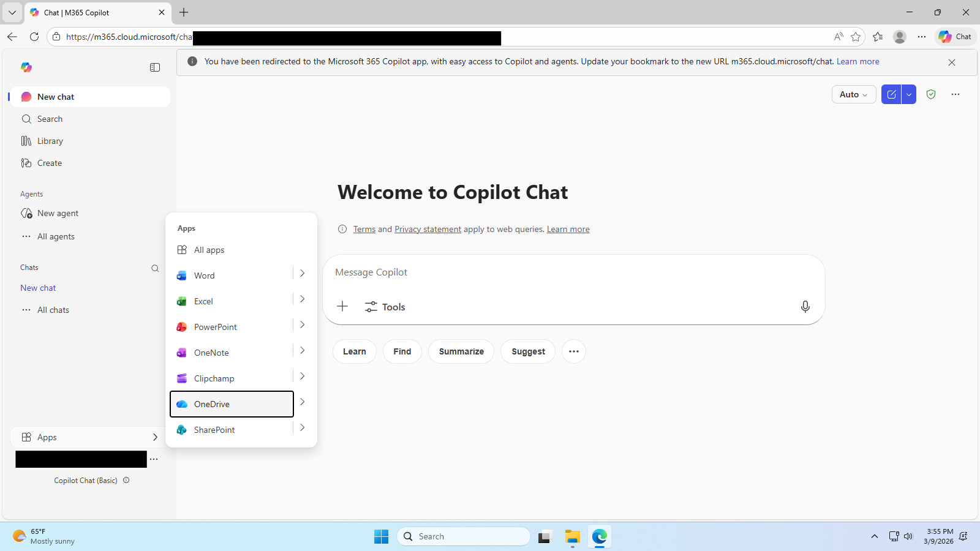Open account options ellipsis in sidebar
This screenshot has width=980, height=551.
(154, 459)
